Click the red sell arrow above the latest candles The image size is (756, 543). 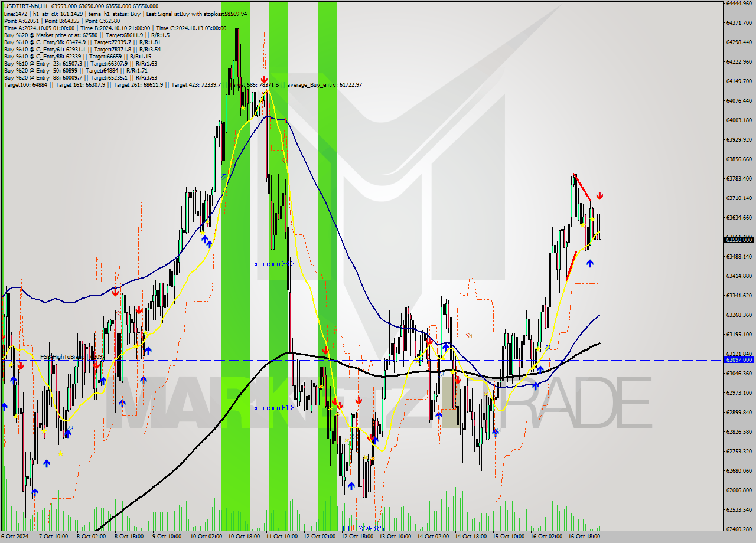tap(599, 195)
